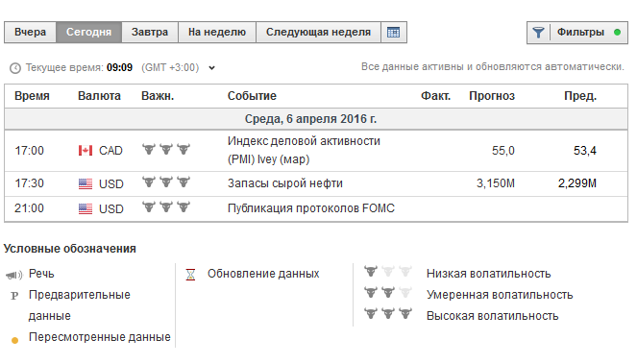Open the Запасы сырой нефти event

(285, 183)
